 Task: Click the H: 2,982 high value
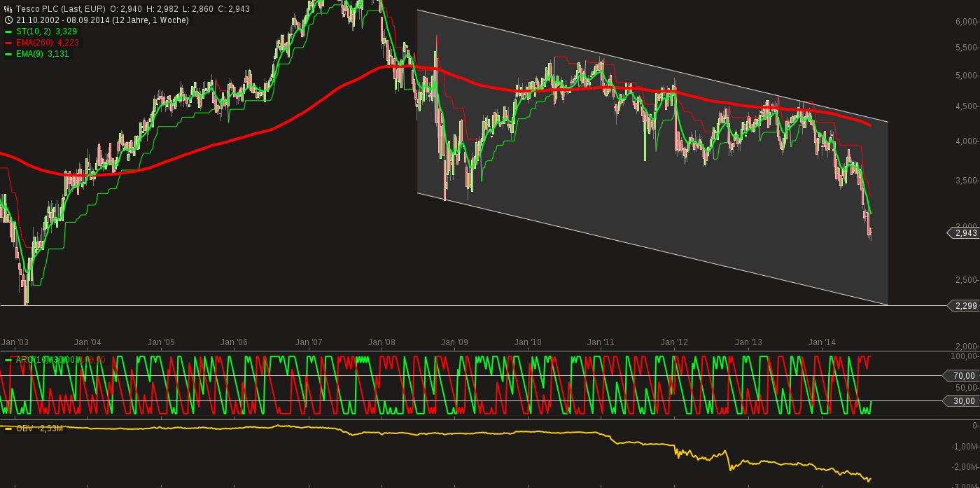coord(161,9)
